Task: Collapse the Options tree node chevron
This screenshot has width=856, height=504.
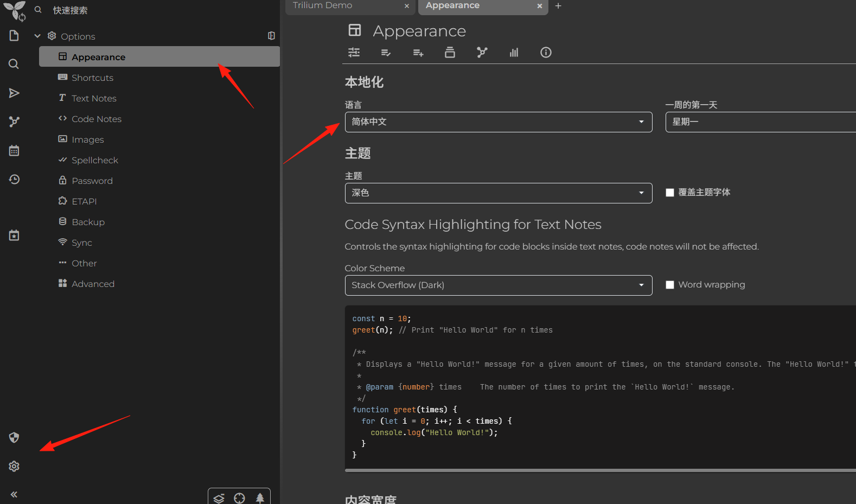Action: pyautogui.click(x=37, y=36)
